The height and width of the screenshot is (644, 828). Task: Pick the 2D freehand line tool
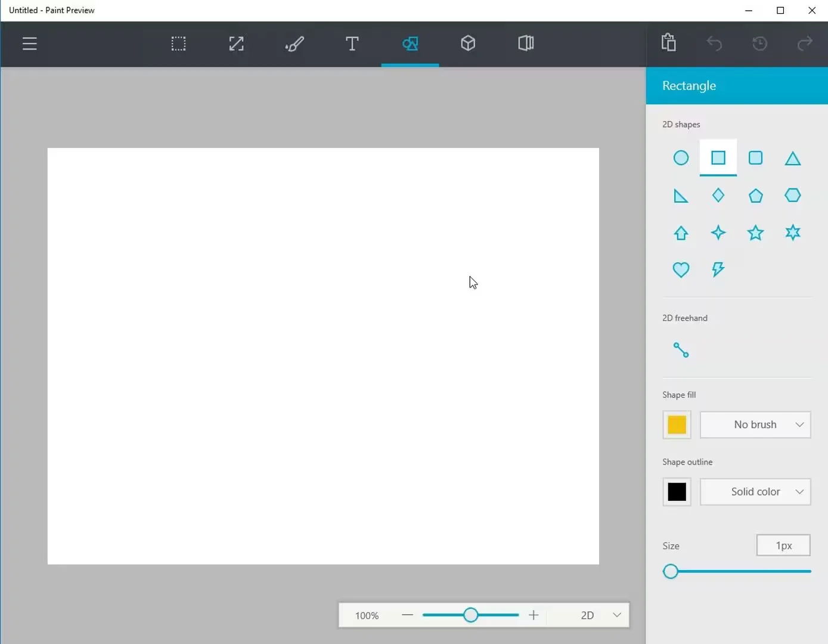[x=681, y=350]
